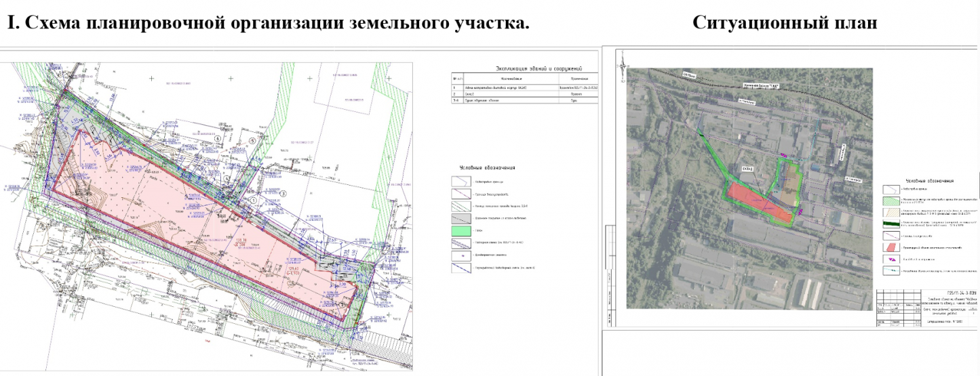The height and width of the screenshot is (376, 980).
Task: Click the green hatched swatch in situational legend
Action: click(891, 201)
